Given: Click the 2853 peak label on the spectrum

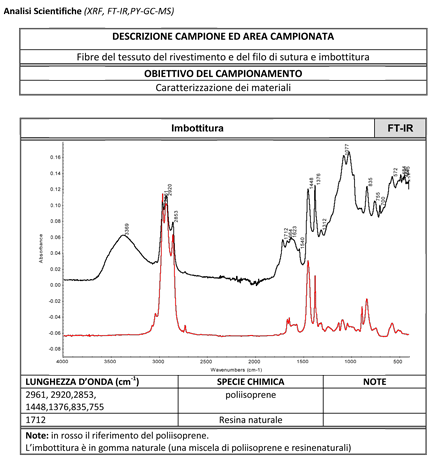Looking at the screenshot, I should [x=176, y=216].
